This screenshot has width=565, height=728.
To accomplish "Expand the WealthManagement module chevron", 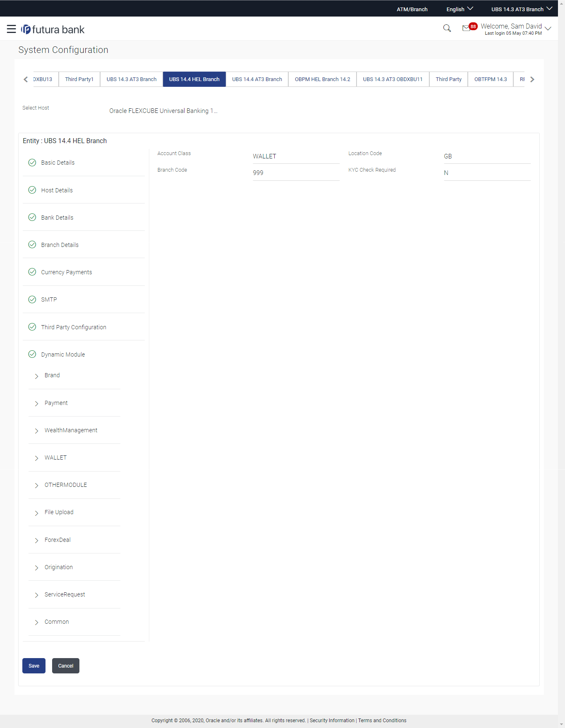I will point(36,431).
